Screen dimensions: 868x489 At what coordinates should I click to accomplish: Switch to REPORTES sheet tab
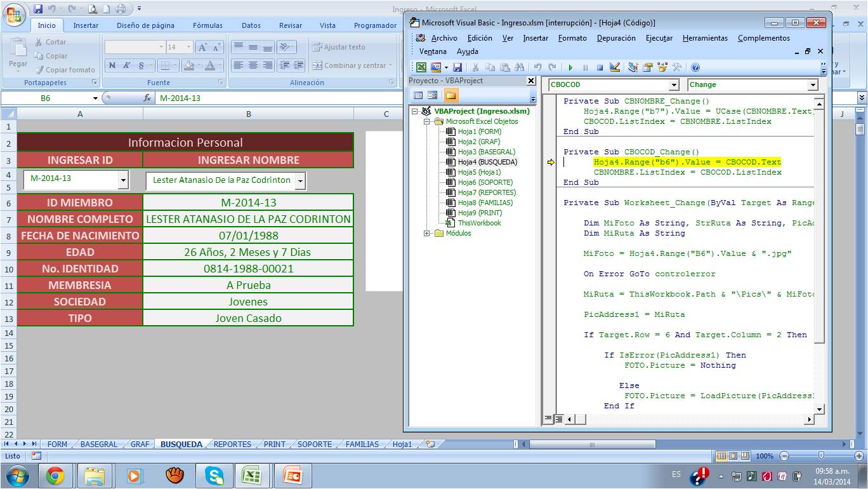point(232,445)
